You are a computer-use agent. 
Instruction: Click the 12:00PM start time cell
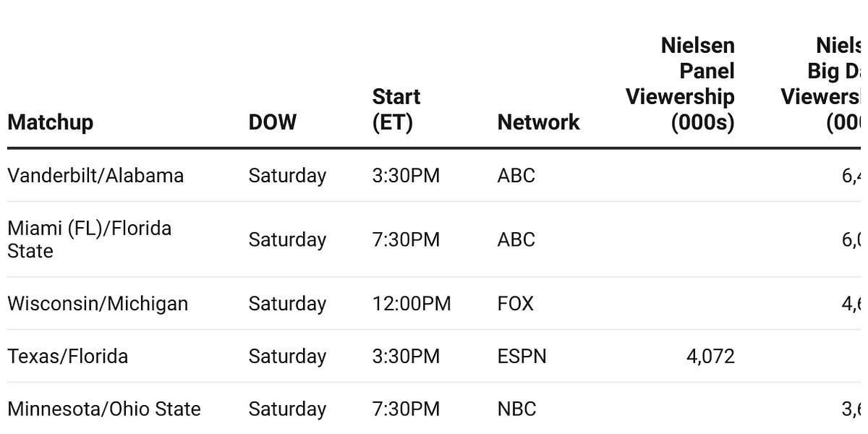(411, 303)
